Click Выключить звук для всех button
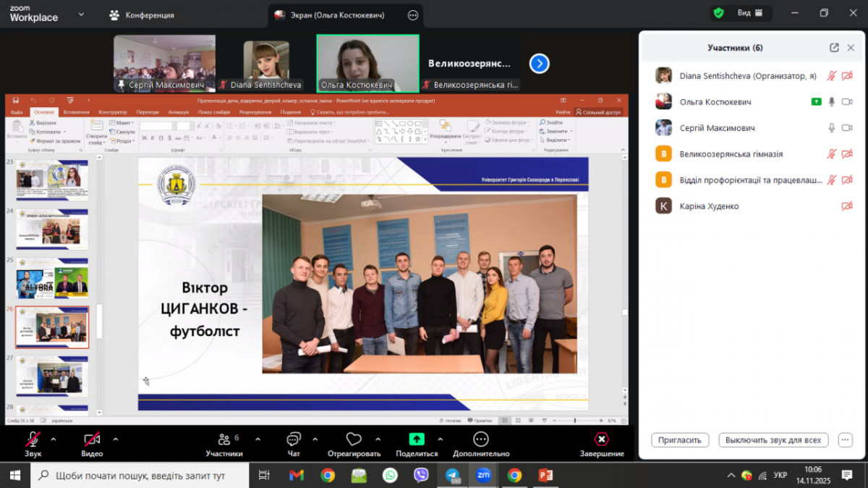Viewport: 868px width, 488px height. [x=773, y=440]
